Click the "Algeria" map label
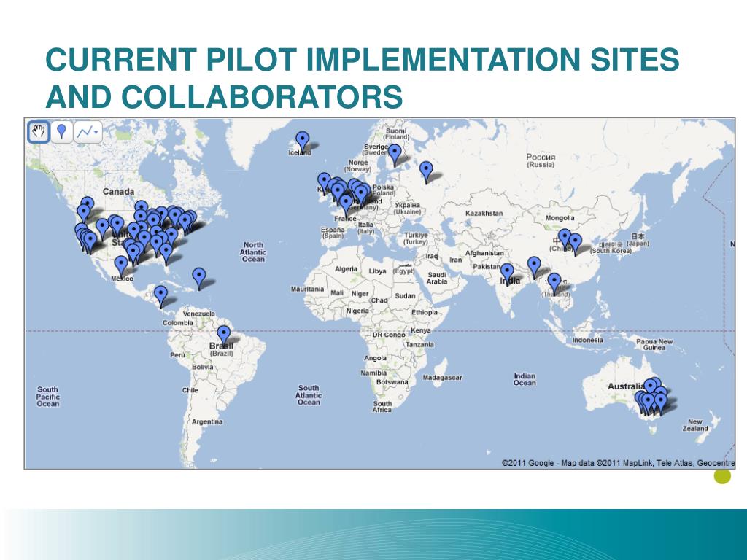The height and width of the screenshot is (560, 747). [346, 269]
